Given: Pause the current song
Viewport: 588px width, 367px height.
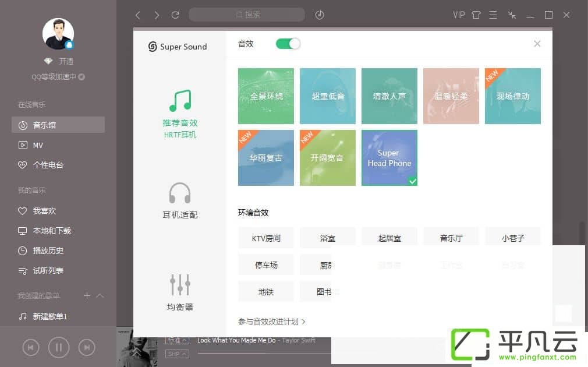Looking at the screenshot, I should click(59, 348).
